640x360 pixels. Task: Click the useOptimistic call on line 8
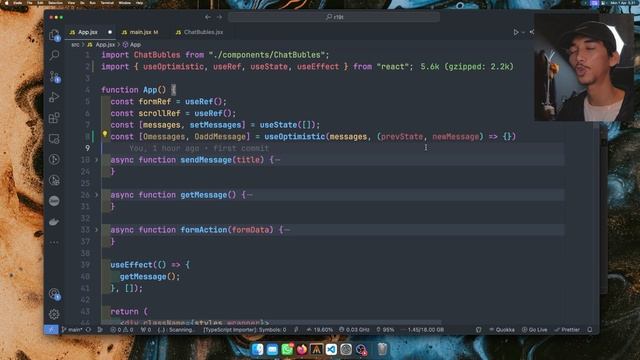(294, 137)
